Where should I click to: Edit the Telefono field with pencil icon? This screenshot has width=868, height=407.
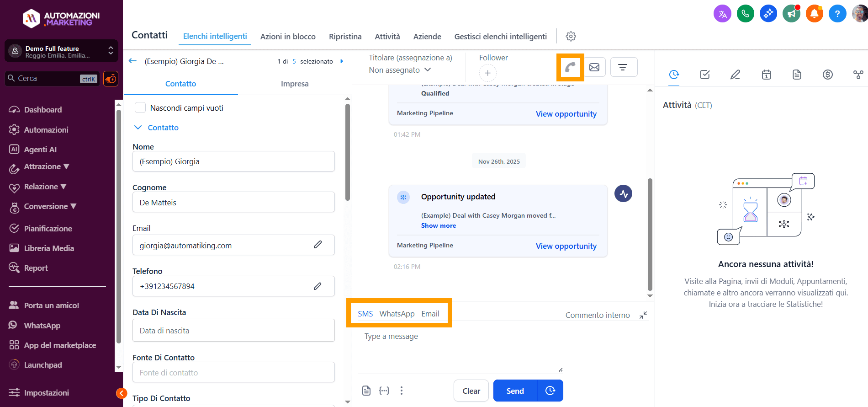[x=318, y=286]
